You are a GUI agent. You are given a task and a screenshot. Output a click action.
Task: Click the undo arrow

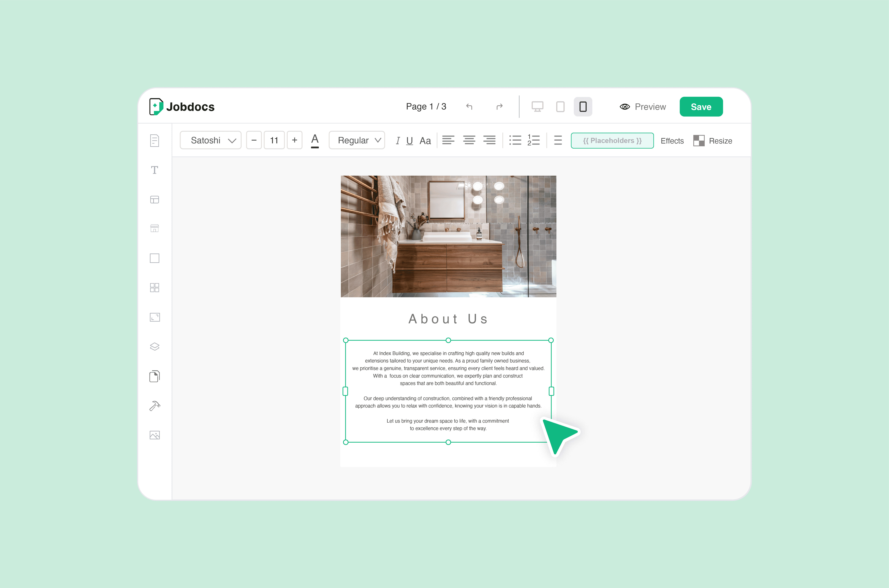(469, 107)
